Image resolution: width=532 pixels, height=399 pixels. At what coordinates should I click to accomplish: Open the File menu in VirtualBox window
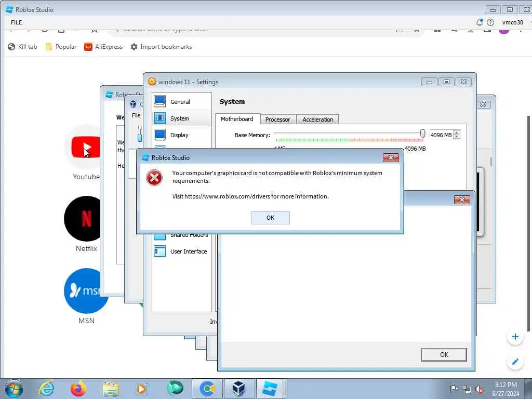tap(136, 115)
